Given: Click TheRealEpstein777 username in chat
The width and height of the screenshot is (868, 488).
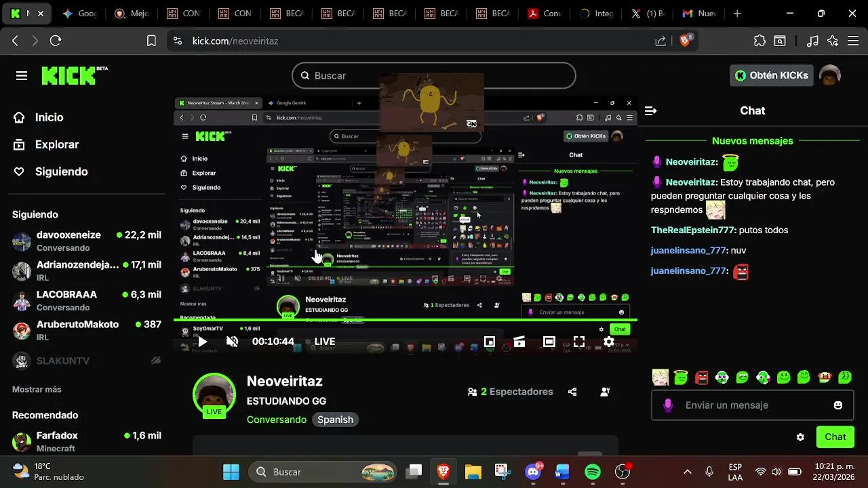Looking at the screenshot, I should (692, 230).
